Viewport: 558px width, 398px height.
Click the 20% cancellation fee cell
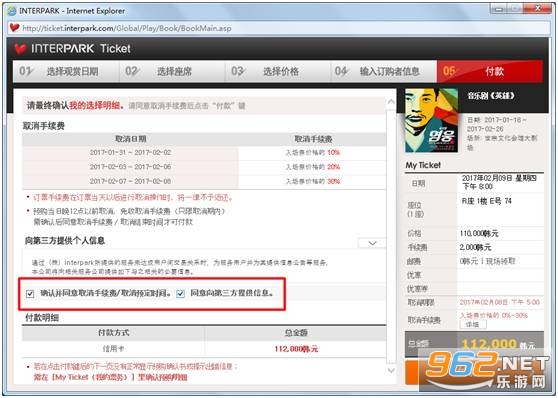(x=312, y=167)
